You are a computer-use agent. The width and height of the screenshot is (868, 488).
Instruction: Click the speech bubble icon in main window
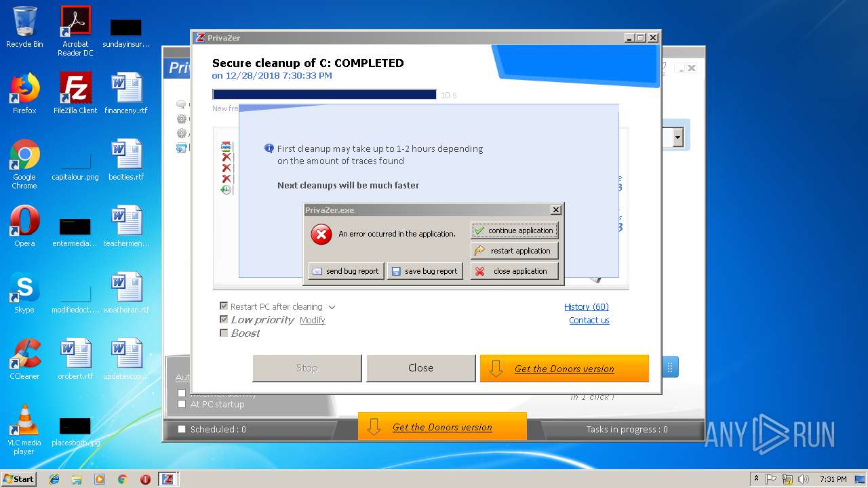(x=181, y=104)
